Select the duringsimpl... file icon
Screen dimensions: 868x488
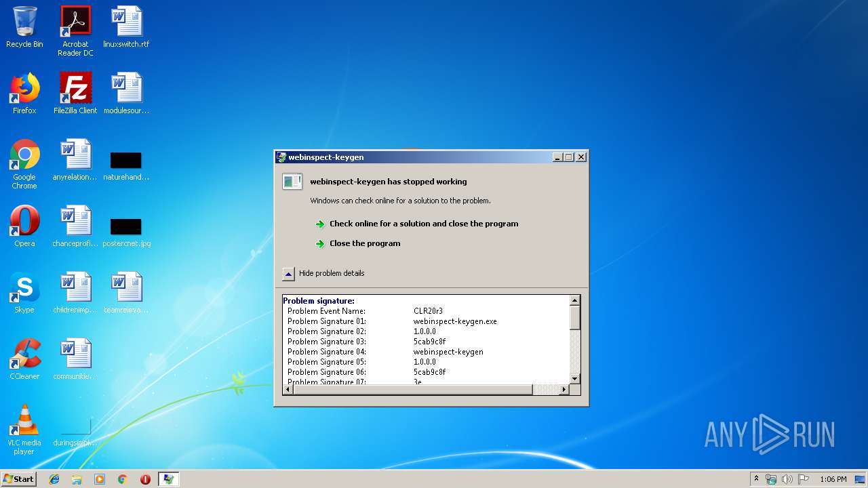tap(75, 432)
